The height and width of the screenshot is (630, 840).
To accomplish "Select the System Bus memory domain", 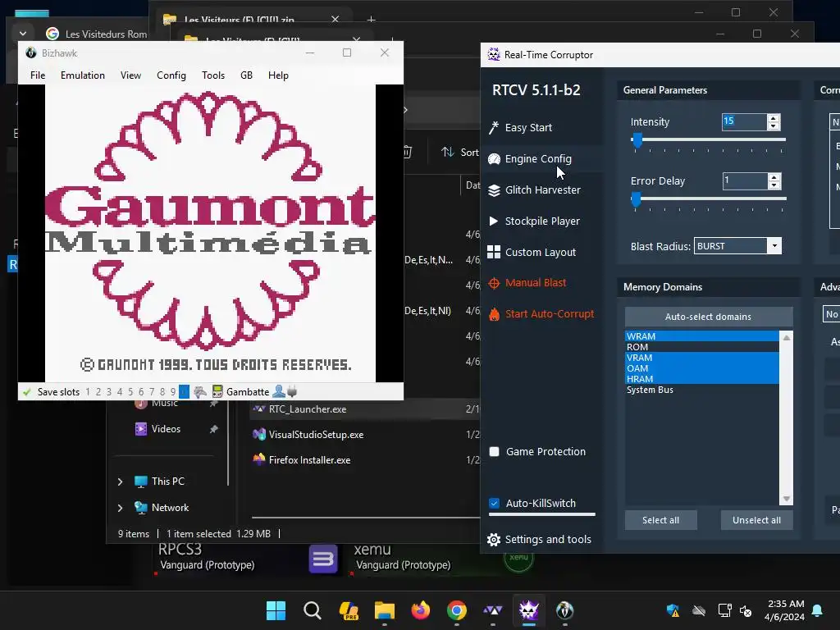I will click(702, 390).
